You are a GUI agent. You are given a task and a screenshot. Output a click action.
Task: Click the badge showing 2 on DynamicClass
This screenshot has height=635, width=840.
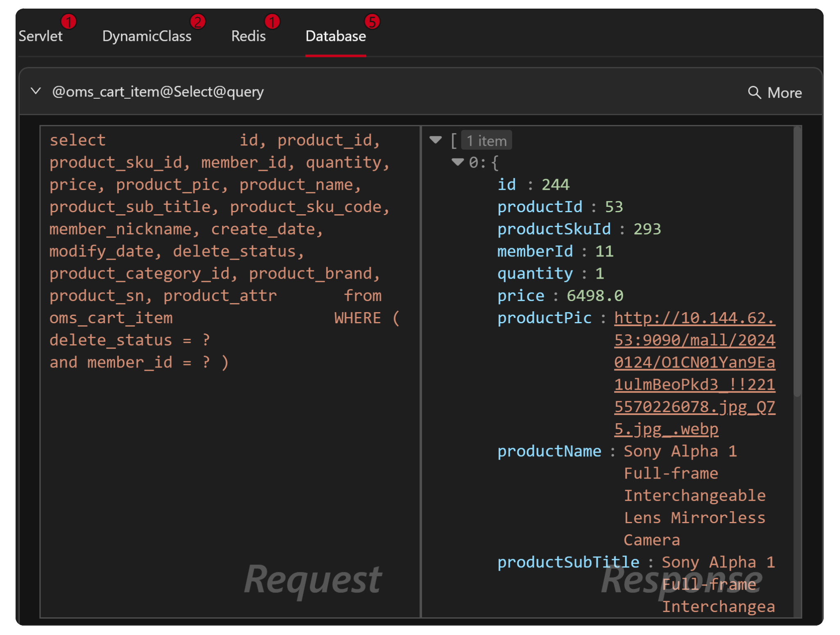pyautogui.click(x=198, y=20)
